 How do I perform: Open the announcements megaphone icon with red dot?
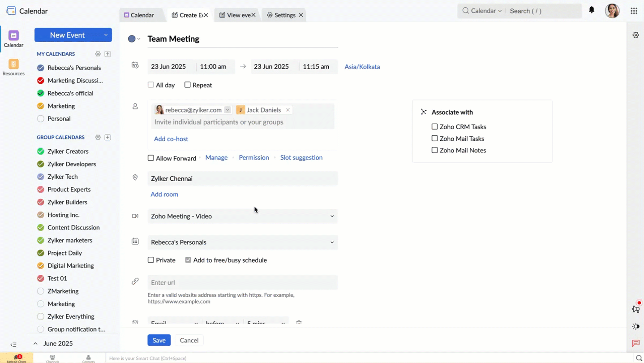click(635, 309)
